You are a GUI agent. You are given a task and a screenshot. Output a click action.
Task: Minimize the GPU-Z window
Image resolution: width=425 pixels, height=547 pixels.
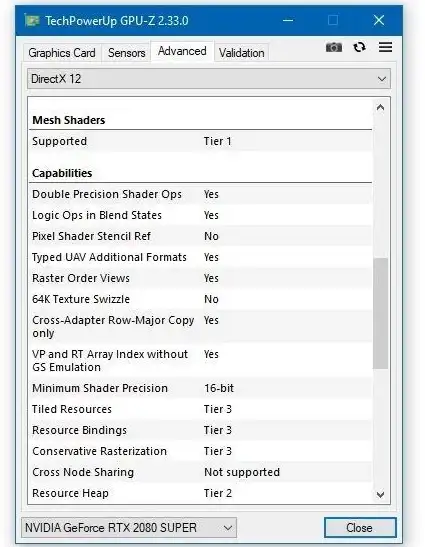(x=288, y=20)
